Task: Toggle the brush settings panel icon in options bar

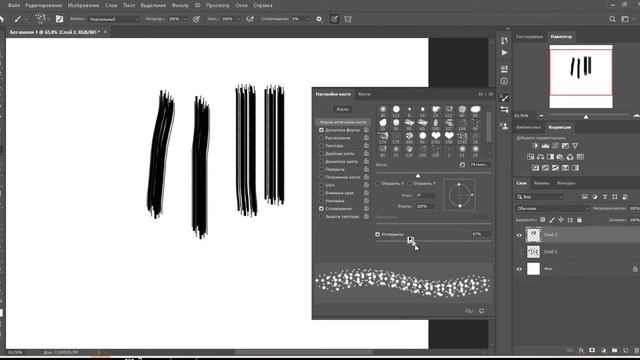Action: (60, 19)
